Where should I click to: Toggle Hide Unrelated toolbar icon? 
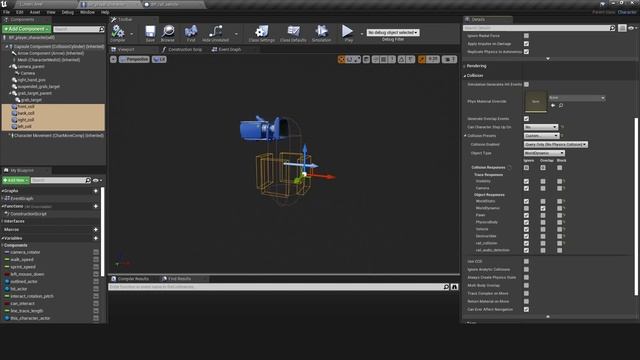tap(216, 31)
